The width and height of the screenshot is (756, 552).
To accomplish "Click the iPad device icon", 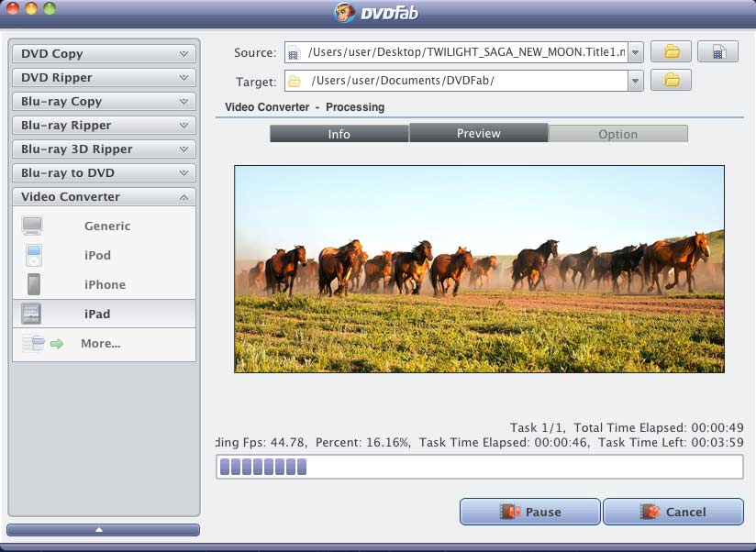I will pyautogui.click(x=31, y=314).
